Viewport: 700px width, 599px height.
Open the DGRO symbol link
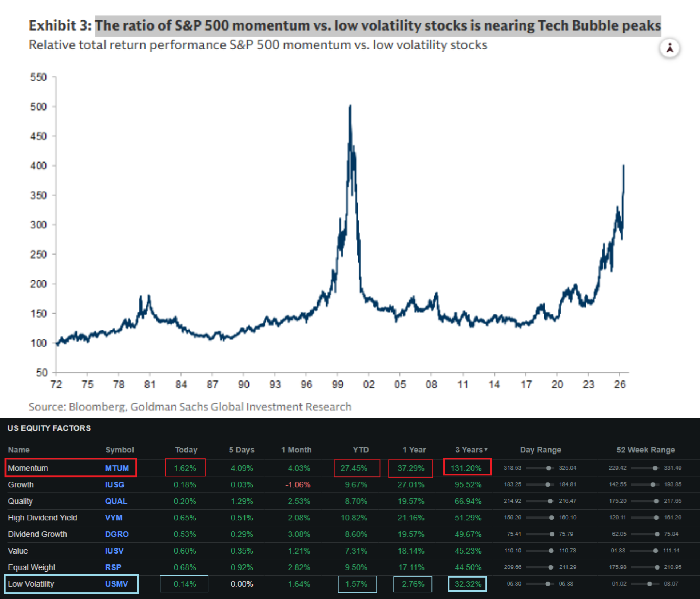(117, 534)
